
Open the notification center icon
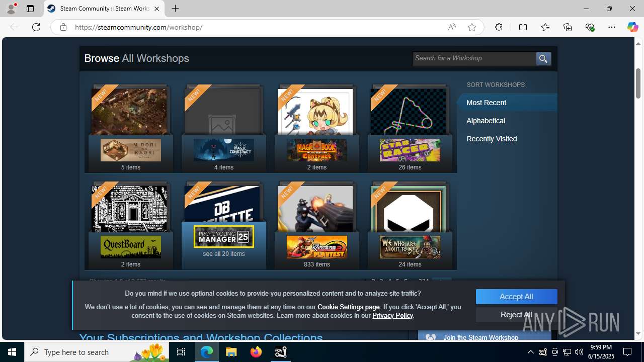627,352
